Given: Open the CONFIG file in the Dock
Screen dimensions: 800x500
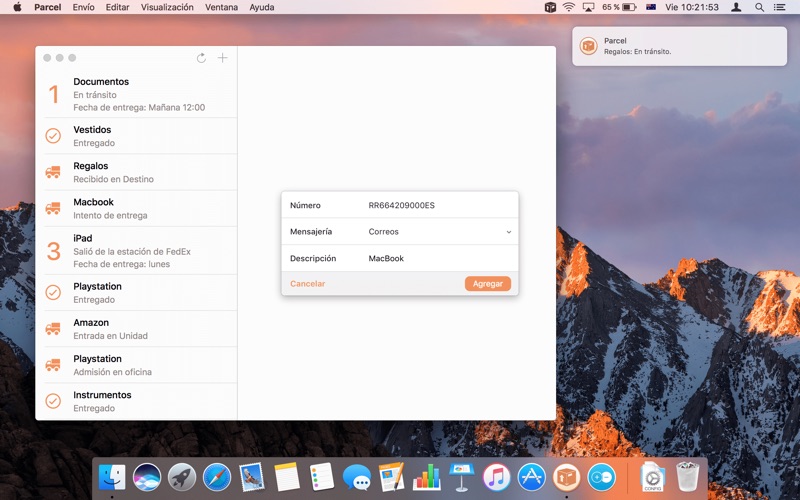Looking at the screenshot, I should click(653, 478).
